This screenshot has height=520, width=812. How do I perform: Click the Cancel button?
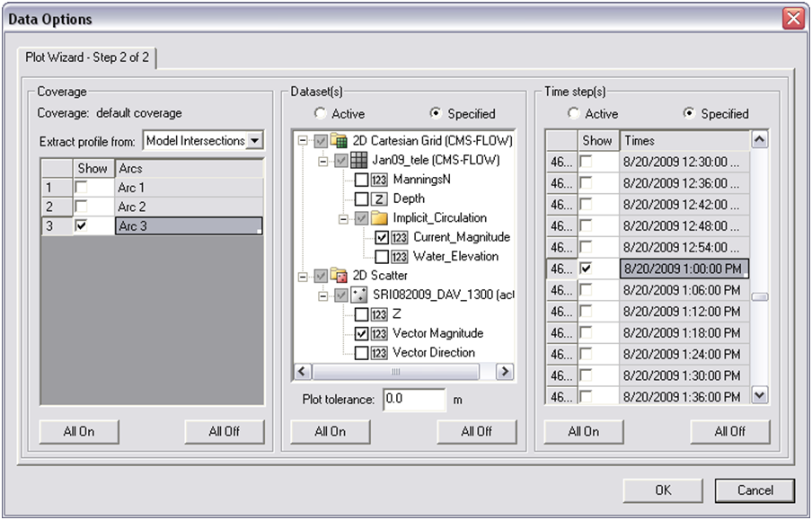(x=755, y=490)
